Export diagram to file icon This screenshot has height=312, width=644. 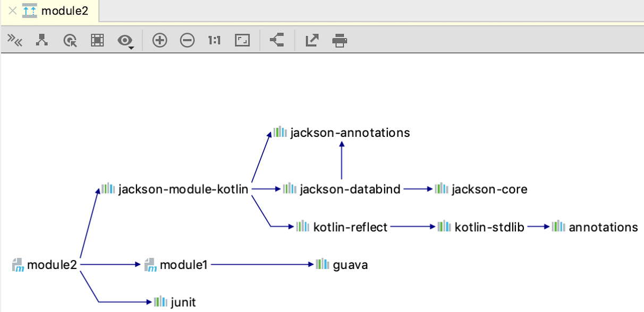pyautogui.click(x=312, y=40)
